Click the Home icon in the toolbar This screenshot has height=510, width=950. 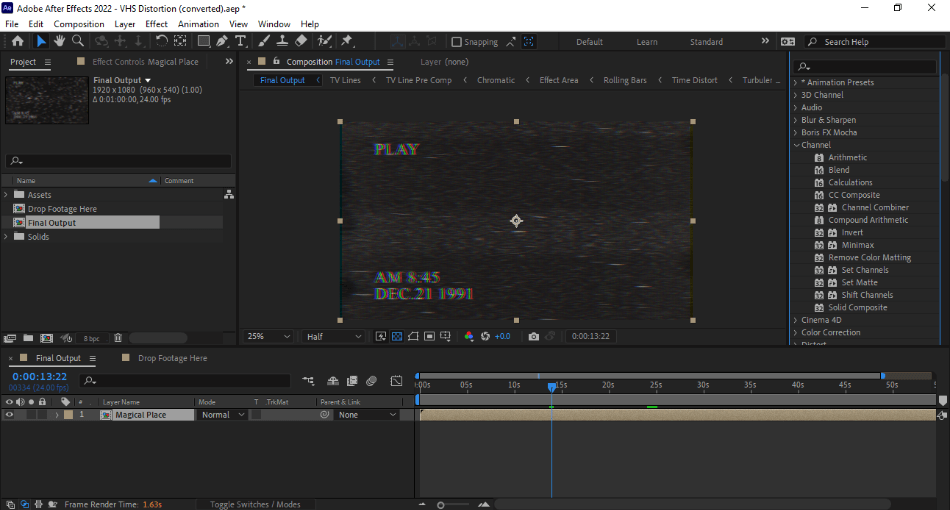[x=18, y=41]
